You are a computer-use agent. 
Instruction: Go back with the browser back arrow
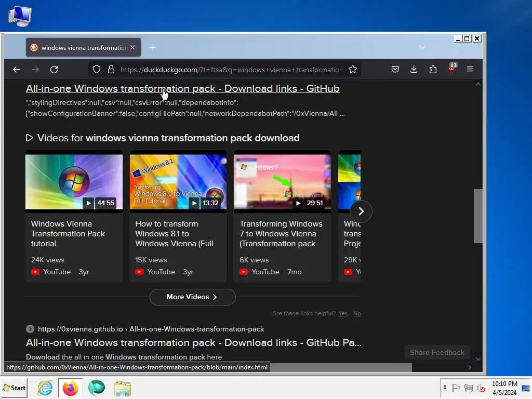[16, 70]
